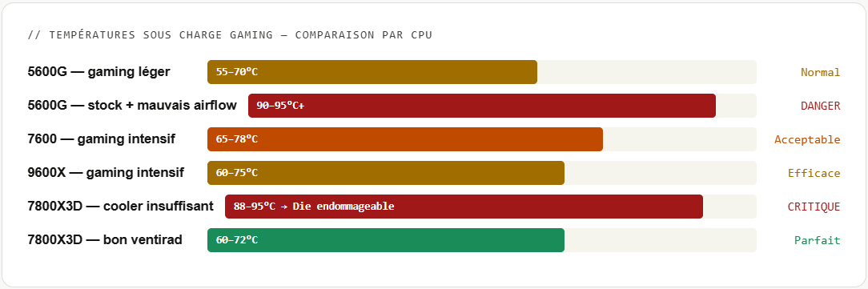Click the 55–70°C bar for 5600G

click(372, 72)
